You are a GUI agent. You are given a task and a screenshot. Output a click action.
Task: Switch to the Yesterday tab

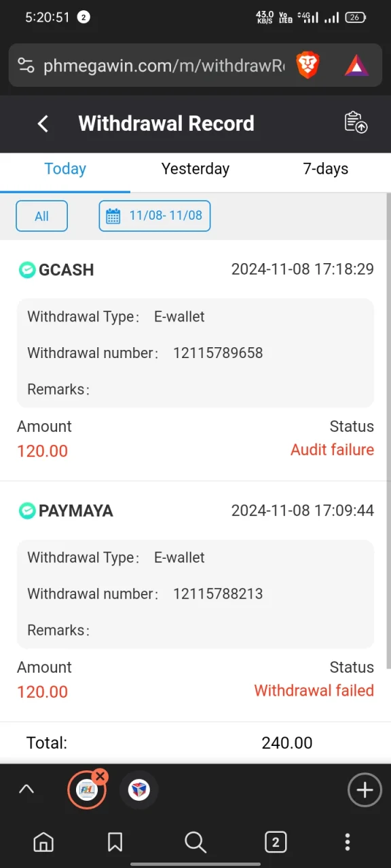click(195, 169)
